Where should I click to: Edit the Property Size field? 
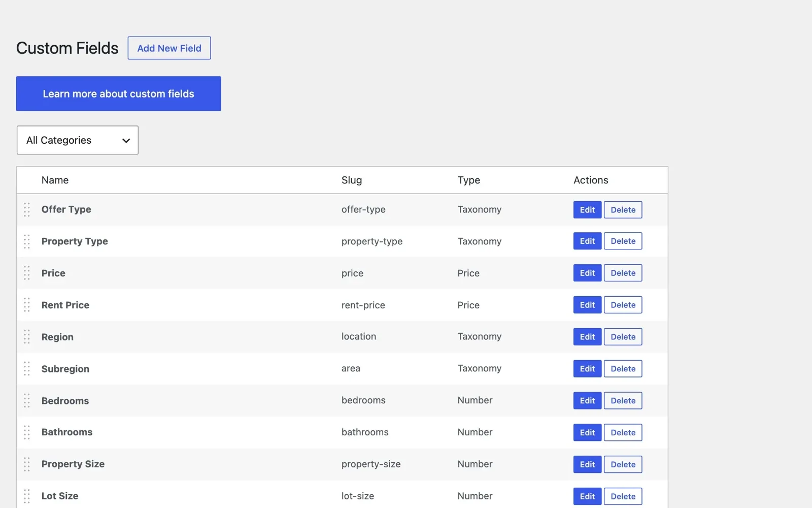click(587, 464)
